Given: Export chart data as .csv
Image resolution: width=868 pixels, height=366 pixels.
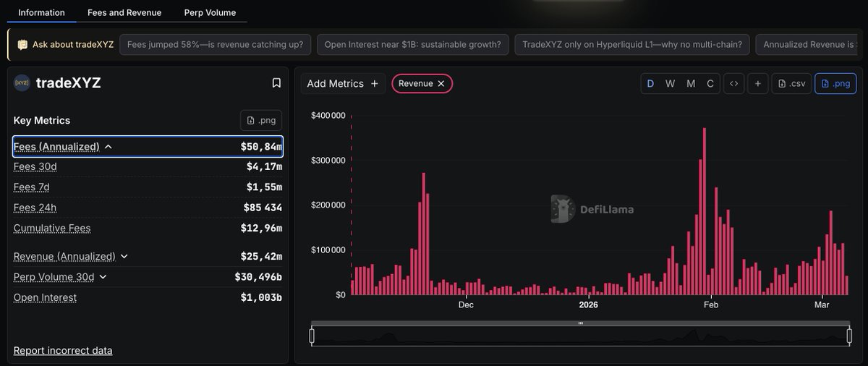Looking at the screenshot, I should tap(791, 84).
